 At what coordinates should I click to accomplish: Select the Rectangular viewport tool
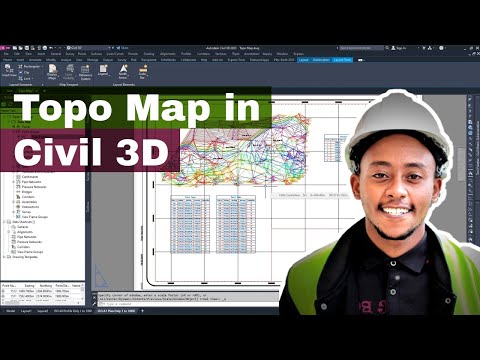click(29, 66)
